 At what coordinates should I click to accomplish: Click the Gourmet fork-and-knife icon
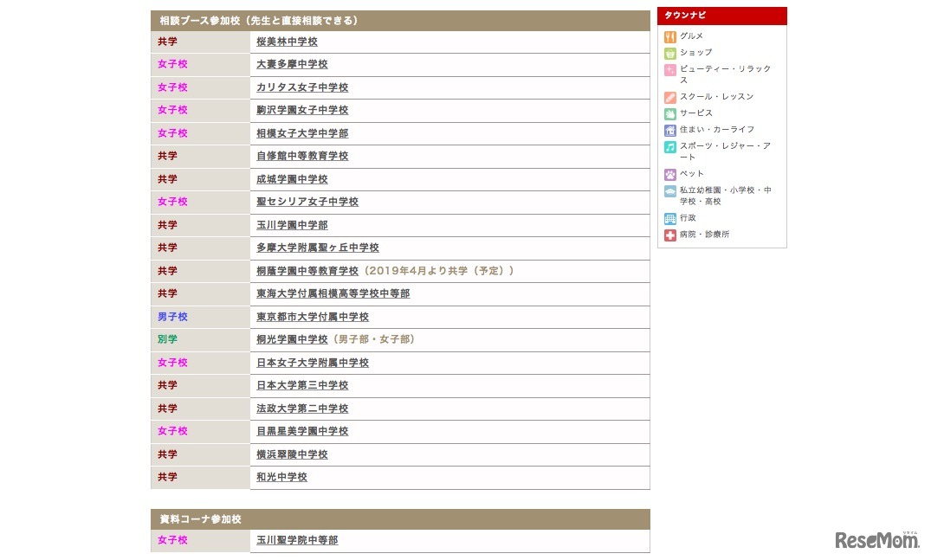pyautogui.click(x=669, y=36)
